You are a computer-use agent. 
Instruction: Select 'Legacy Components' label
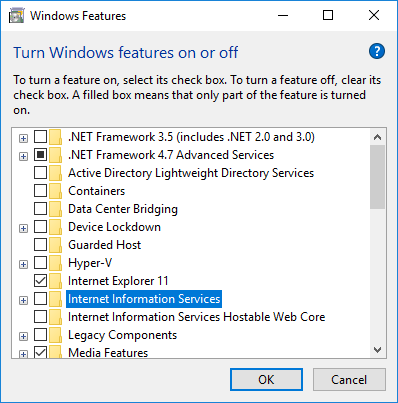122,335
